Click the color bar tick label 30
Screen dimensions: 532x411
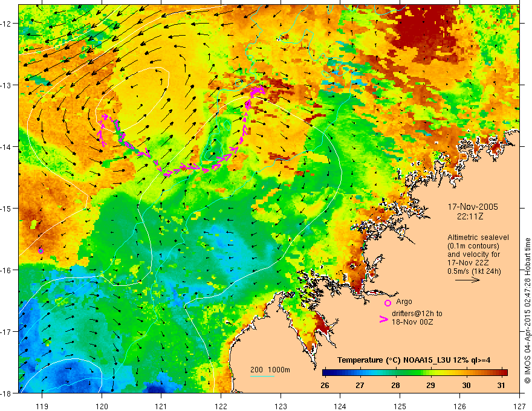click(x=466, y=385)
